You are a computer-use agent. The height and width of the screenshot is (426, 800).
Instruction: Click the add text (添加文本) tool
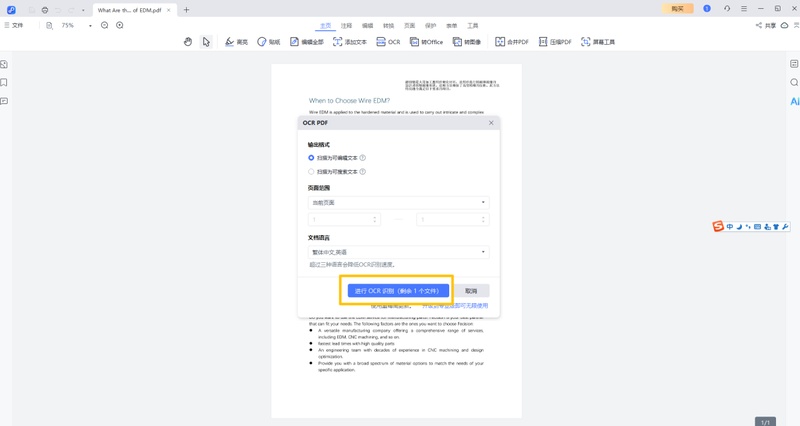(x=350, y=42)
